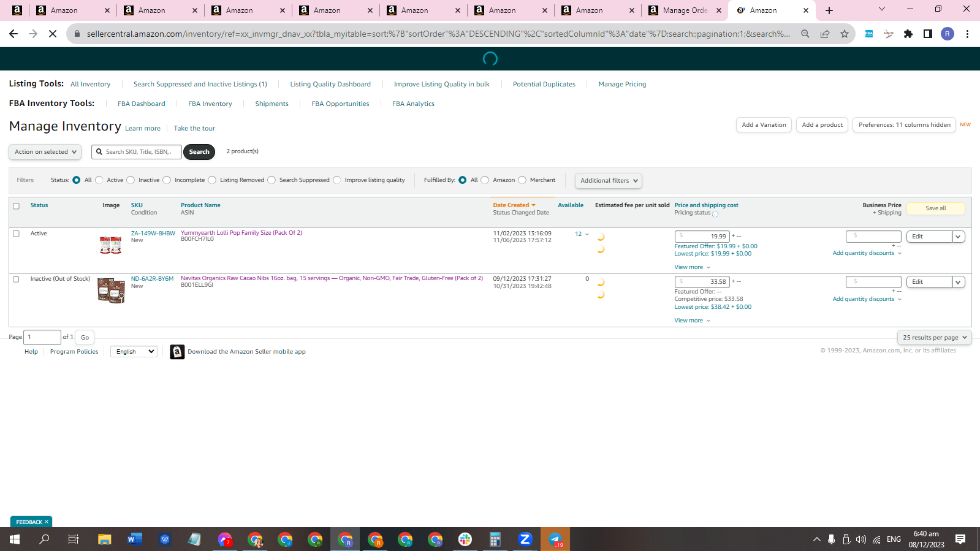This screenshot has width=980, height=551.
Task: Open the Navitas Organics product thumbnail
Action: [x=111, y=291]
